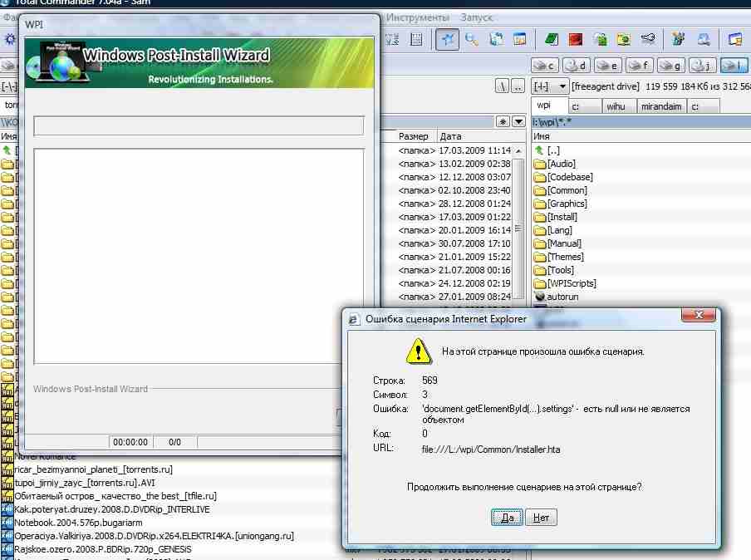Image resolution: width=751 pixels, height=560 pixels.
Task: Open the Инструменты menu
Action: pyautogui.click(x=418, y=17)
